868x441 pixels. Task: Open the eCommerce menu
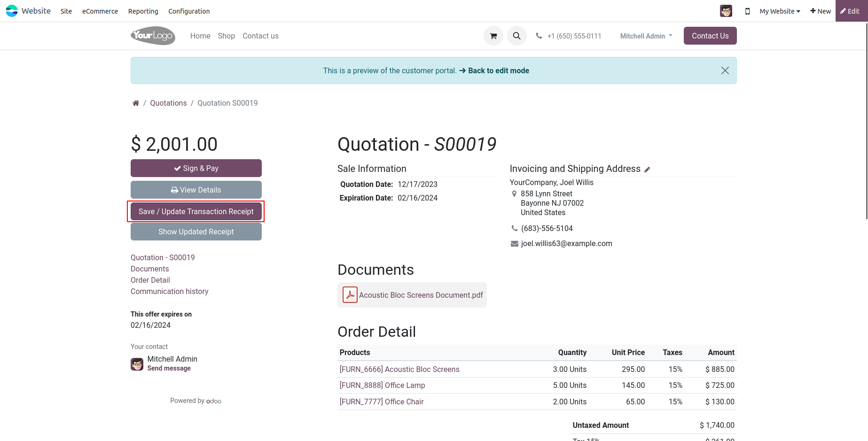coord(100,11)
